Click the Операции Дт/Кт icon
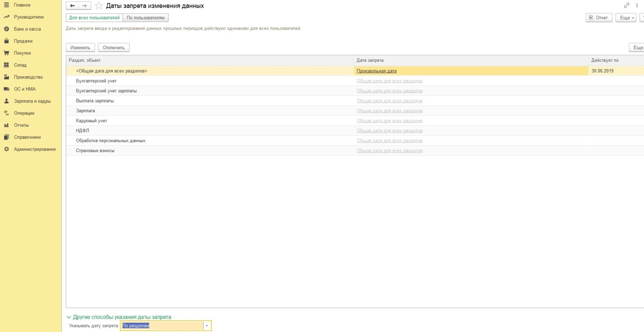The image size is (644, 332). point(6,113)
